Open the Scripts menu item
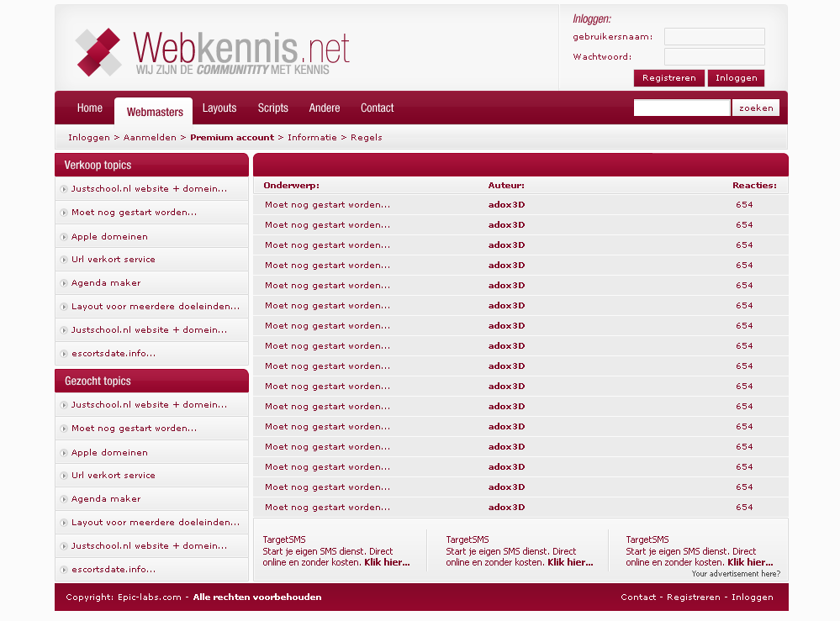The width and height of the screenshot is (840, 621). [273, 108]
